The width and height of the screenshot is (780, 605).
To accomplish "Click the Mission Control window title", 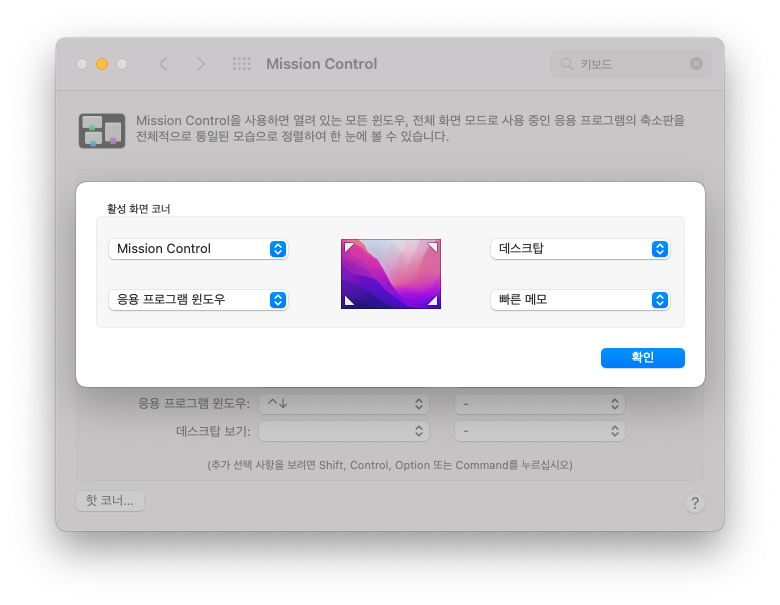I will point(321,64).
